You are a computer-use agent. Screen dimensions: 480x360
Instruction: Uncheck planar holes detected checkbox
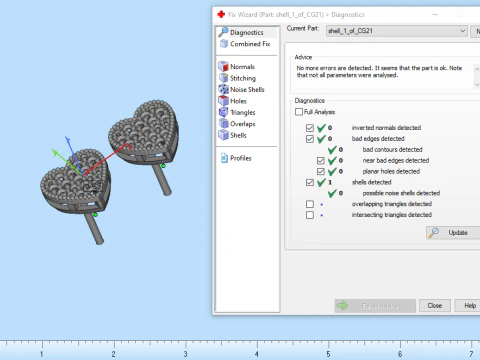(321, 171)
